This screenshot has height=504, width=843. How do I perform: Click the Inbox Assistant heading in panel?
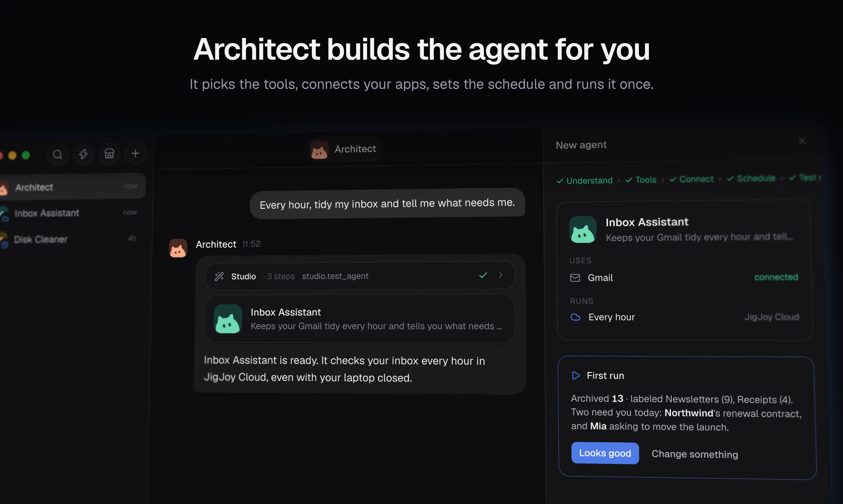pos(647,222)
